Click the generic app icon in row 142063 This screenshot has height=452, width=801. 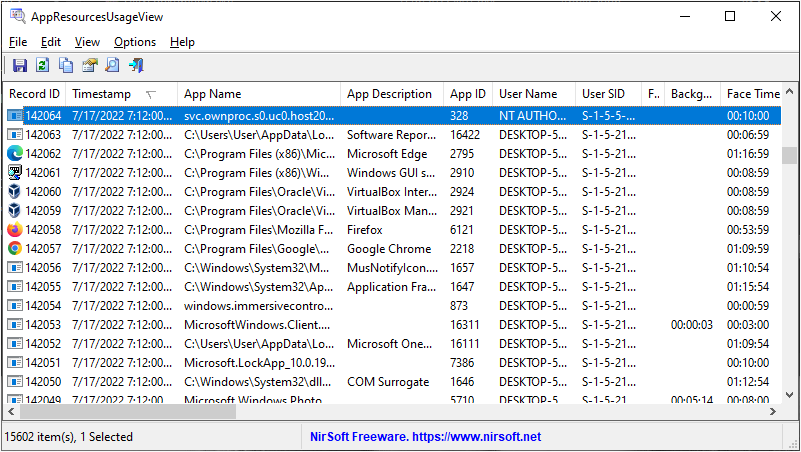[15, 135]
